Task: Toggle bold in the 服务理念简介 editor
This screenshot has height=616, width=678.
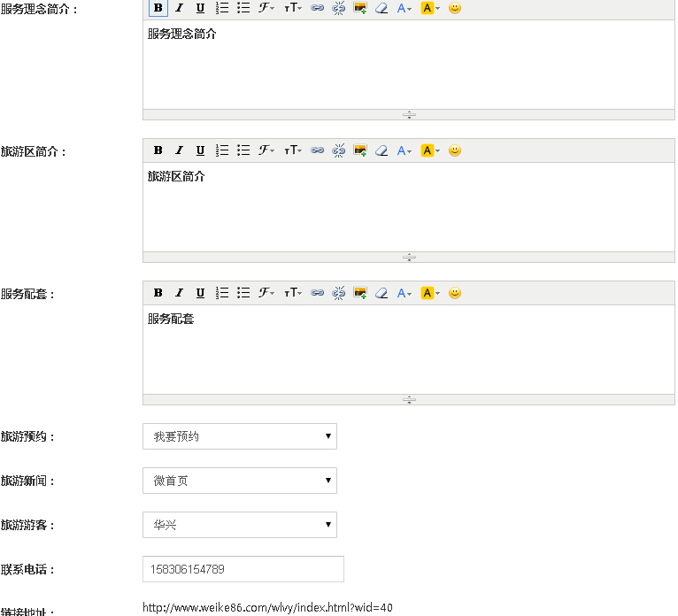Action: 158,8
